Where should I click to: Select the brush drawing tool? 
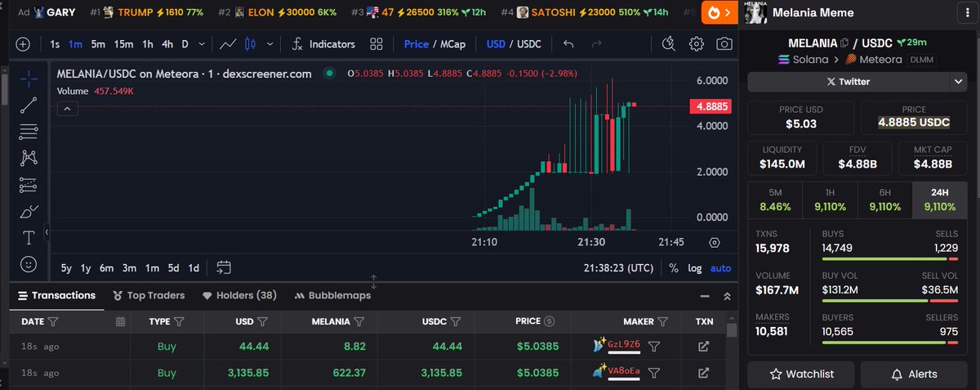pyautogui.click(x=29, y=211)
